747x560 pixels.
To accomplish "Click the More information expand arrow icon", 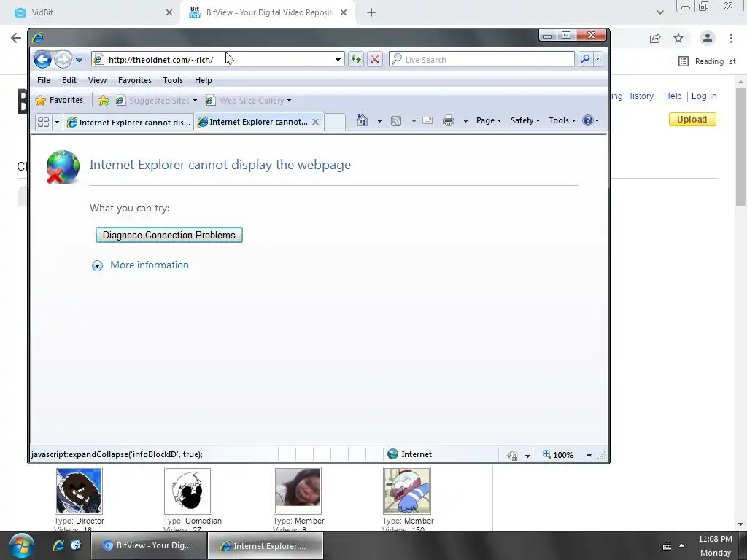I will point(97,265).
